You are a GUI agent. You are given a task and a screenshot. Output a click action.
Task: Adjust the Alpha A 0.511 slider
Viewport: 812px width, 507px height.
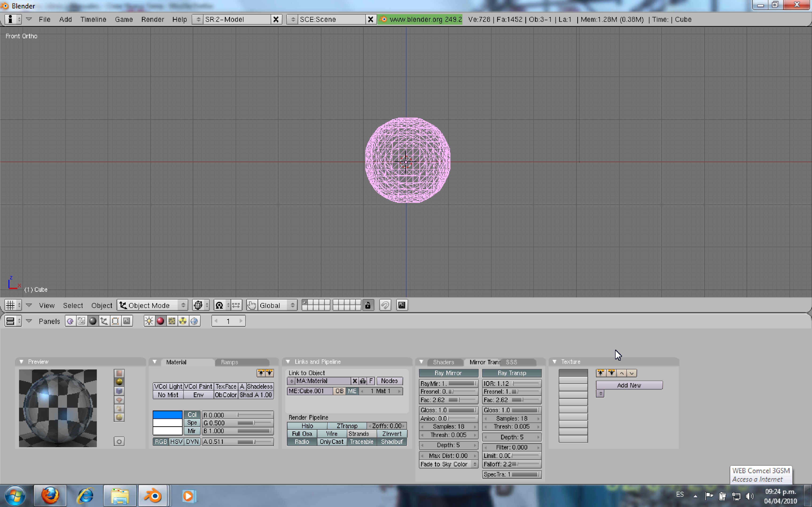click(x=238, y=442)
